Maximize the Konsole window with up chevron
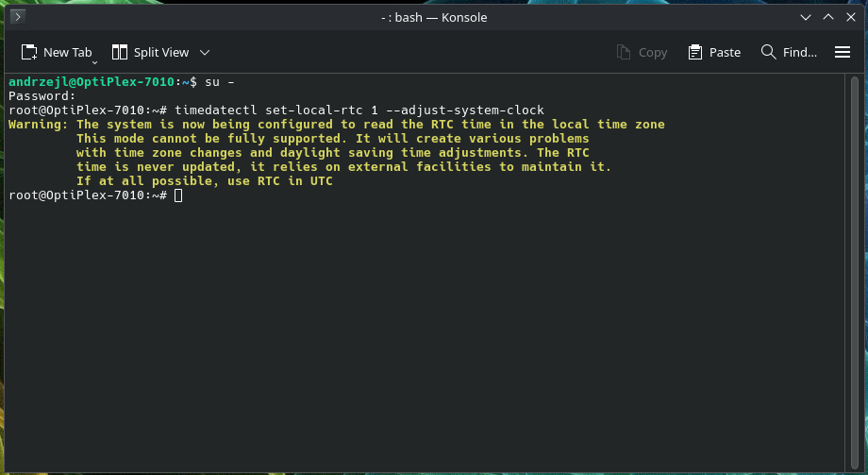Screen dimensions: 868x475 pos(828,17)
